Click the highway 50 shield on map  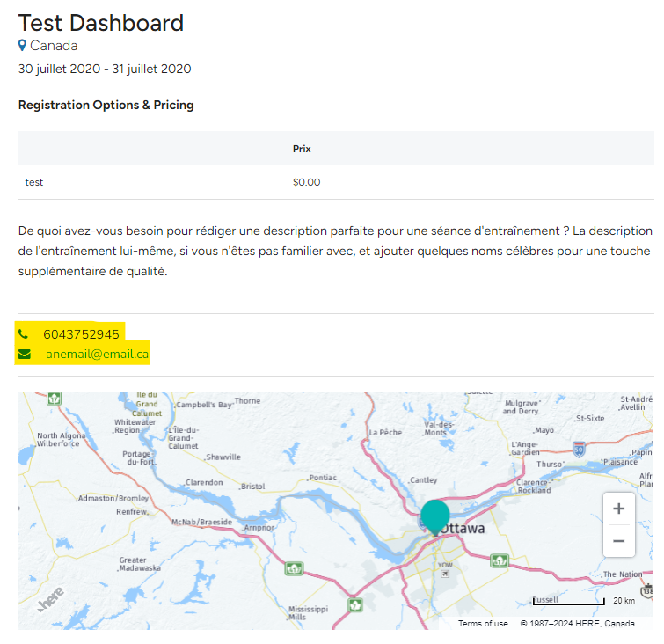point(578,450)
